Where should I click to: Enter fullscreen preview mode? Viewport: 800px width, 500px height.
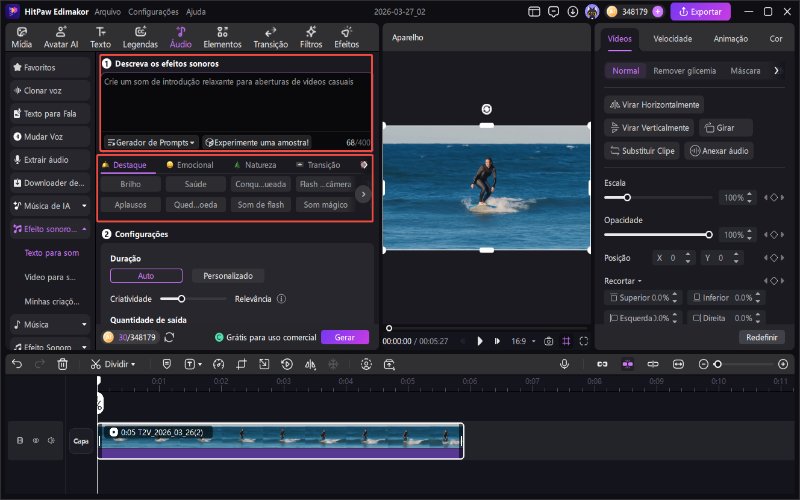[584, 341]
